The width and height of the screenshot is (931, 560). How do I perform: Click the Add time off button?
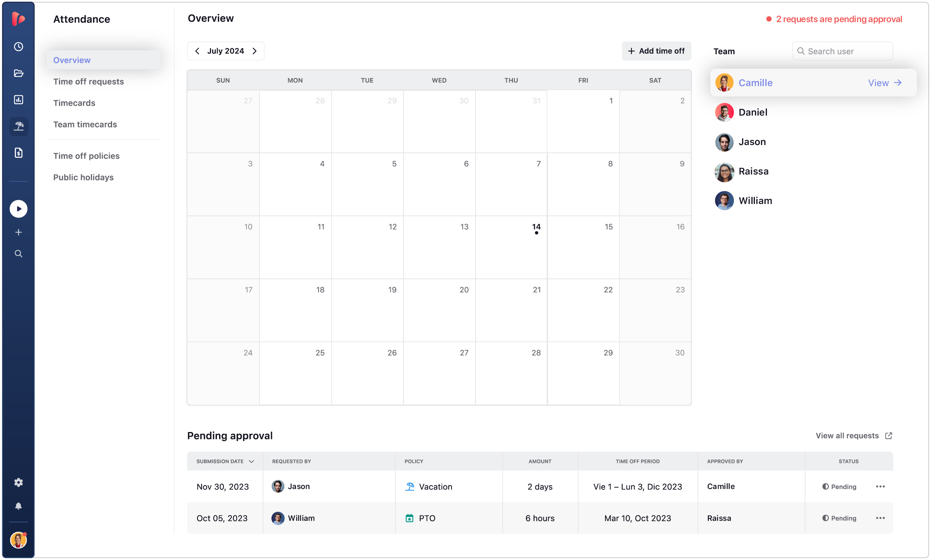click(656, 51)
